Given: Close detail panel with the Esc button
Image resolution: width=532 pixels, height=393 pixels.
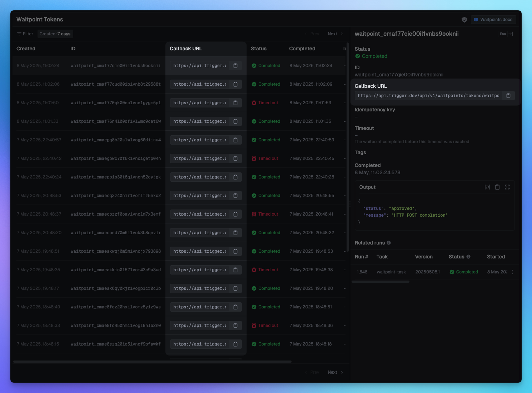Looking at the screenshot, I should (506, 34).
